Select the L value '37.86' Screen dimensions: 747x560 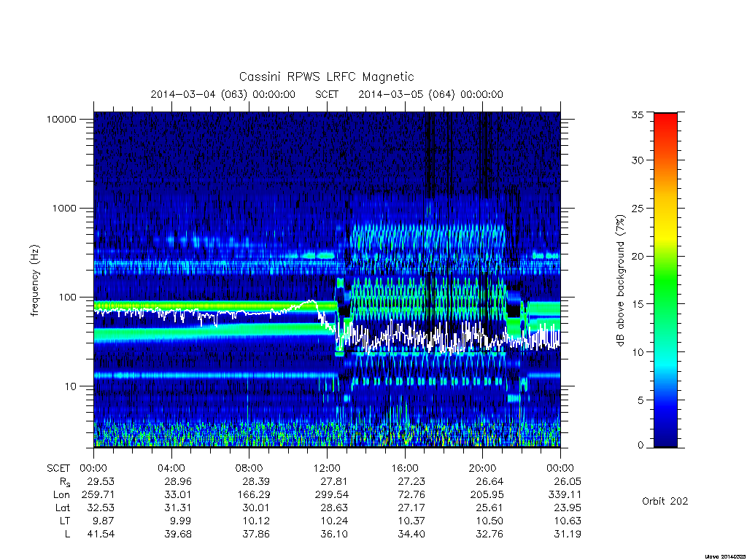coord(256,534)
